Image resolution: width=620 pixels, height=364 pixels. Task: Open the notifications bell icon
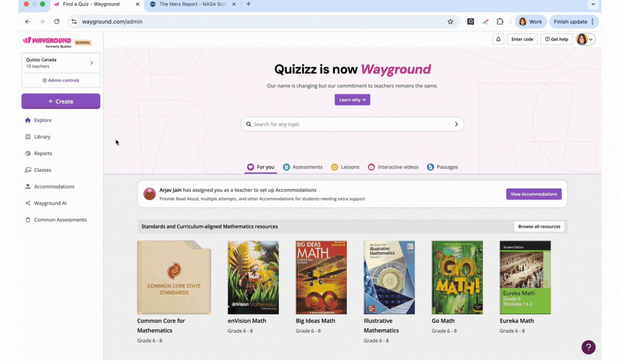click(498, 39)
